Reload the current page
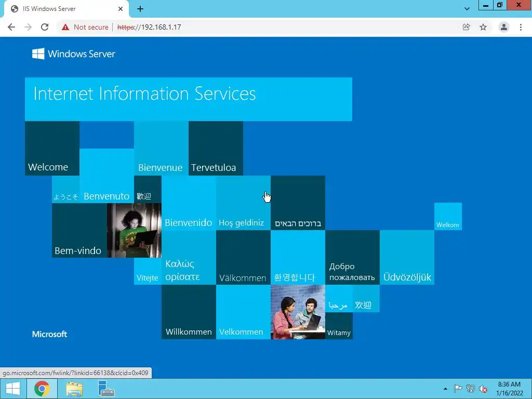532x399 pixels. coord(45,27)
